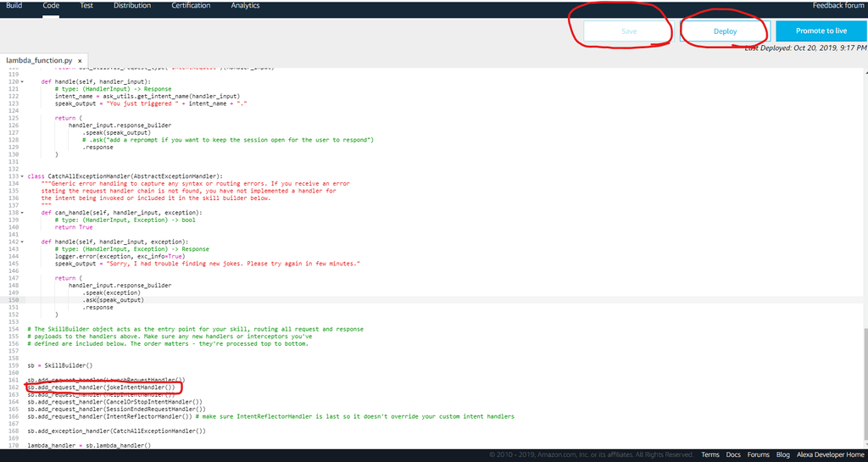The height and width of the screenshot is (462, 868).
Task: Visit the Forums footer link
Action: [x=759, y=455]
